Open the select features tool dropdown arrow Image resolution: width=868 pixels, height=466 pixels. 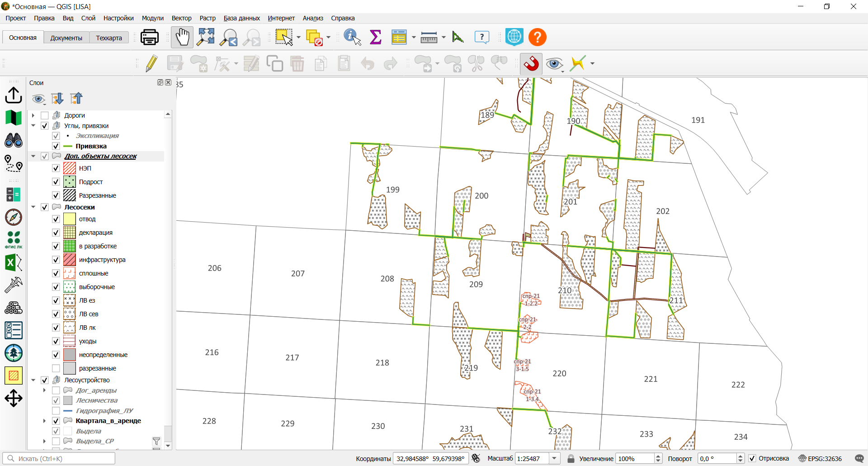(298, 38)
